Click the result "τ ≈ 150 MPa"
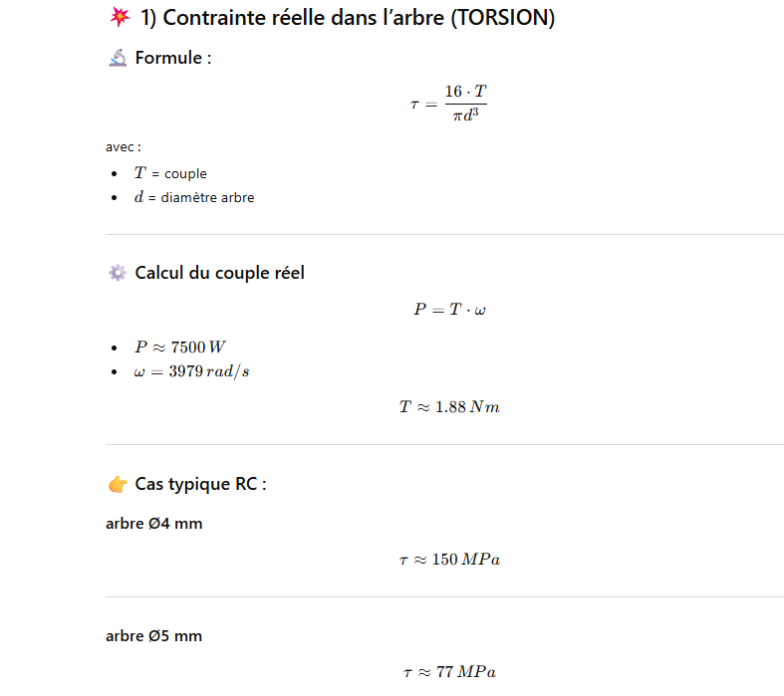The width and height of the screenshot is (784, 696). pos(449,560)
